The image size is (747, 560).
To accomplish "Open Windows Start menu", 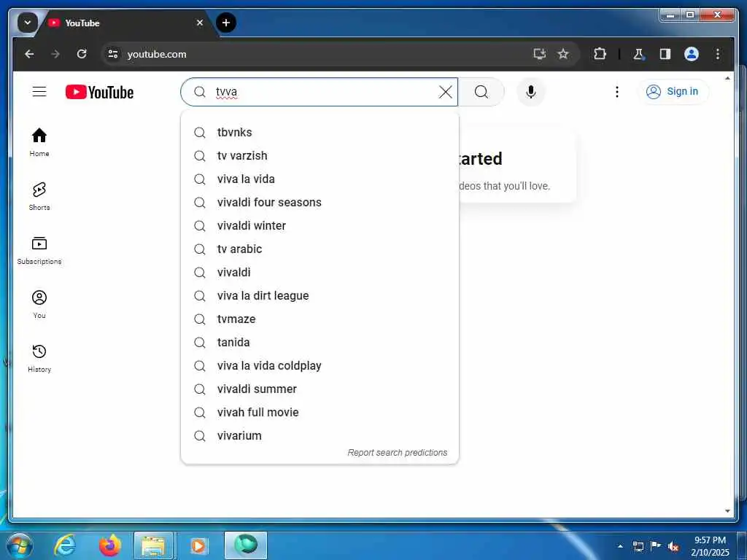I will [x=19, y=545].
